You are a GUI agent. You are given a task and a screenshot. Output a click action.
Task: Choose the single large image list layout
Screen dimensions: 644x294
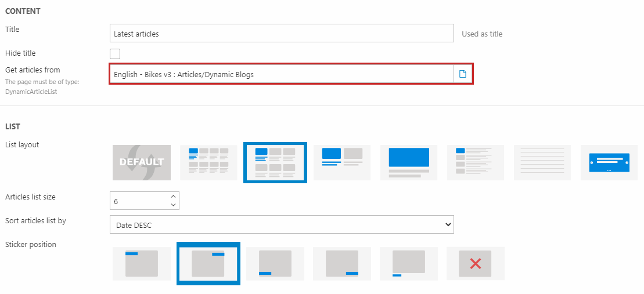(409, 162)
